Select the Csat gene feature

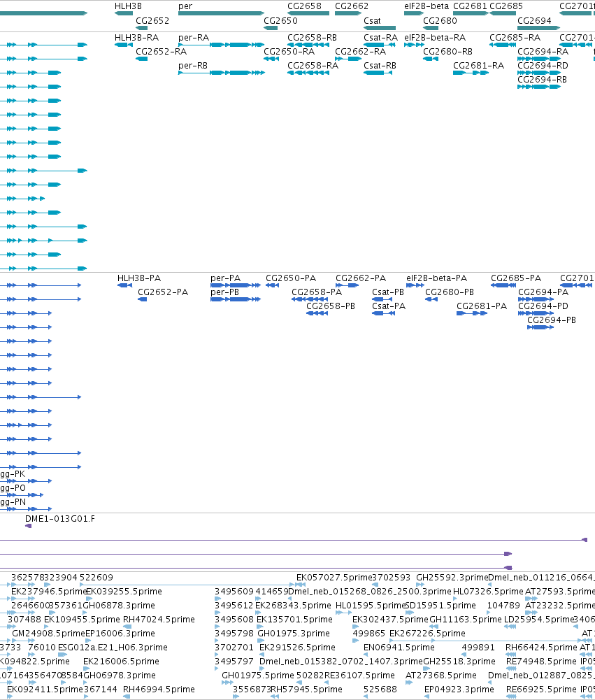click(x=380, y=28)
